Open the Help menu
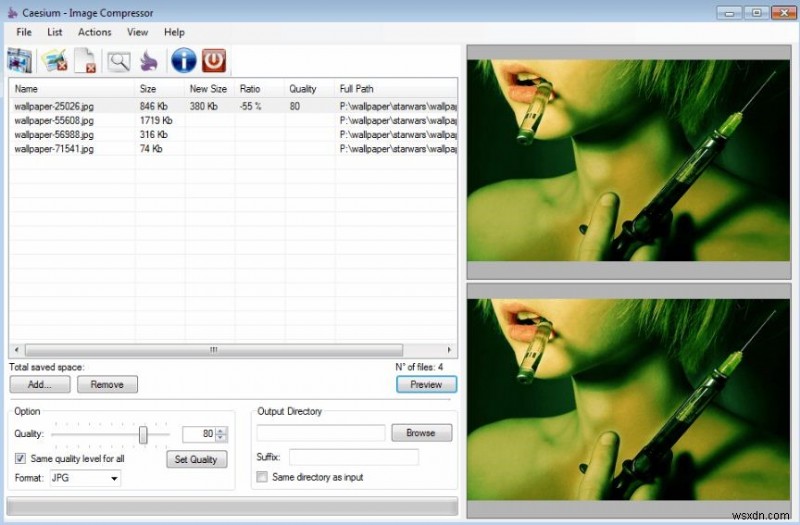Viewport: 800px width, 525px height. (x=174, y=32)
